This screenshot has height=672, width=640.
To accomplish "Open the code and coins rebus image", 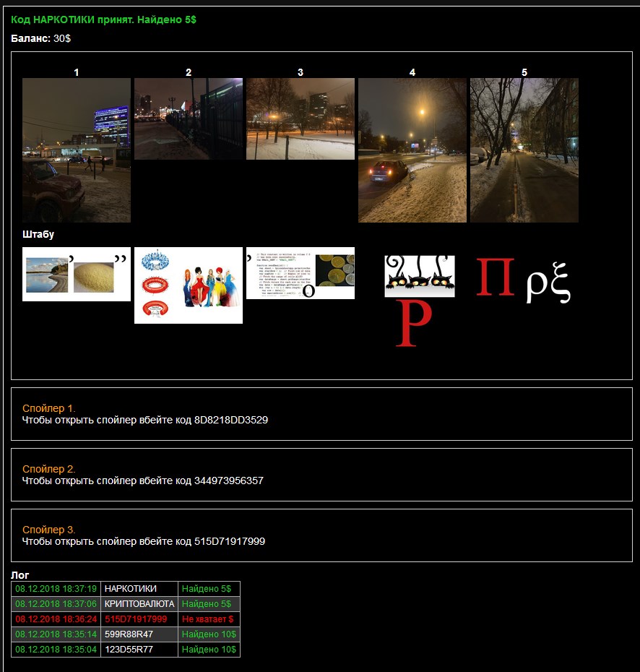I will [x=300, y=273].
